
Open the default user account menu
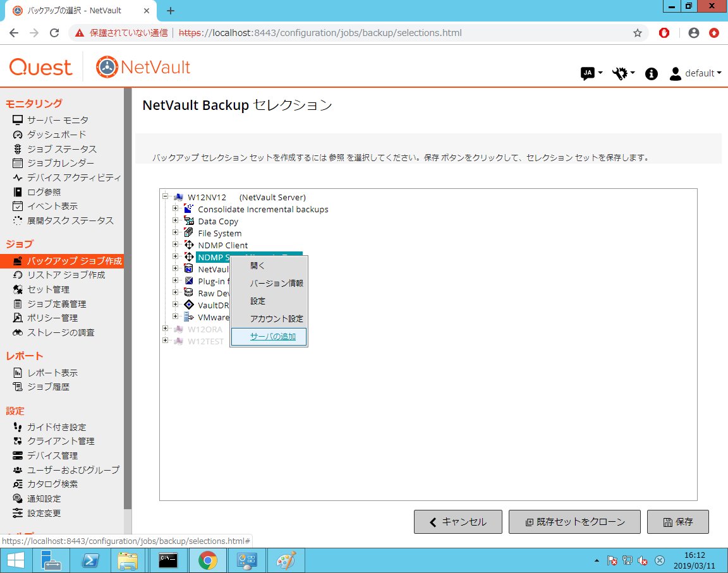[x=695, y=73]
